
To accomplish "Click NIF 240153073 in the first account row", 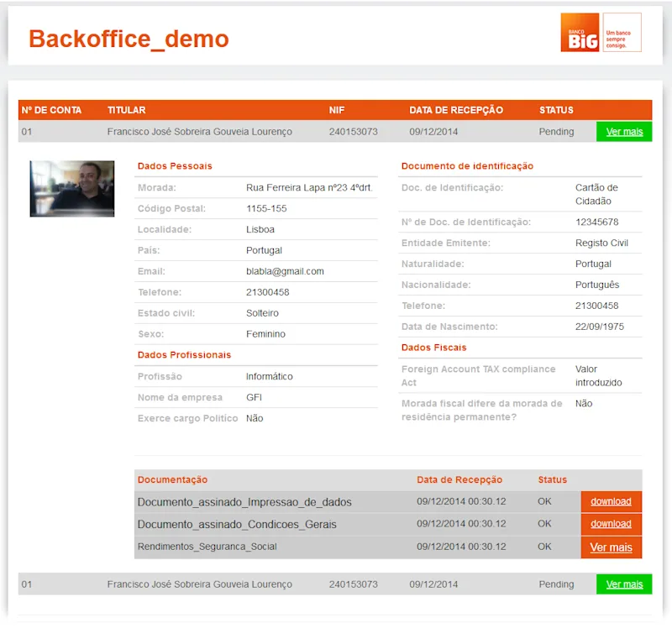I will [353, 132].
